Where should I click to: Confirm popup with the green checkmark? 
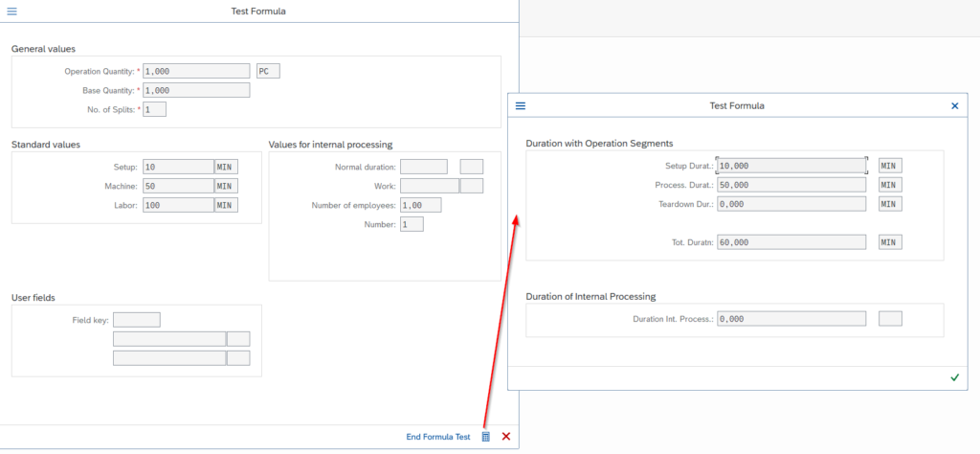tap(954, 377)
